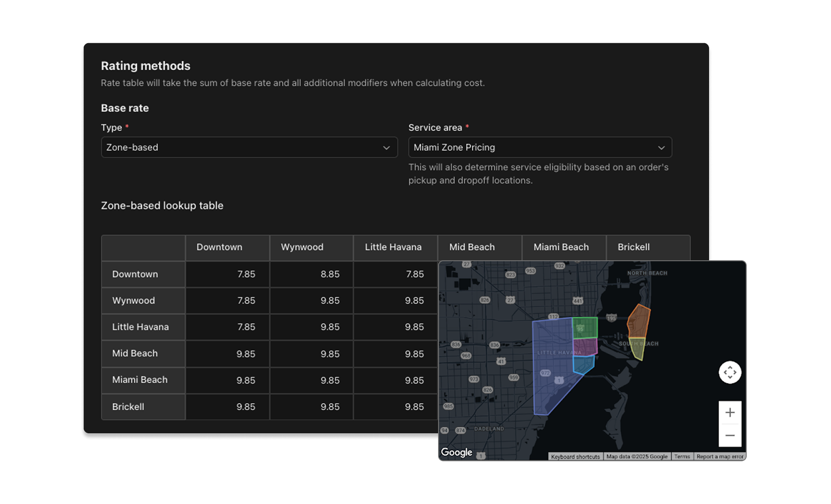Select the yellow South Beach zone polygon
This screenshot has width=831, height=504.
(638, 349)
